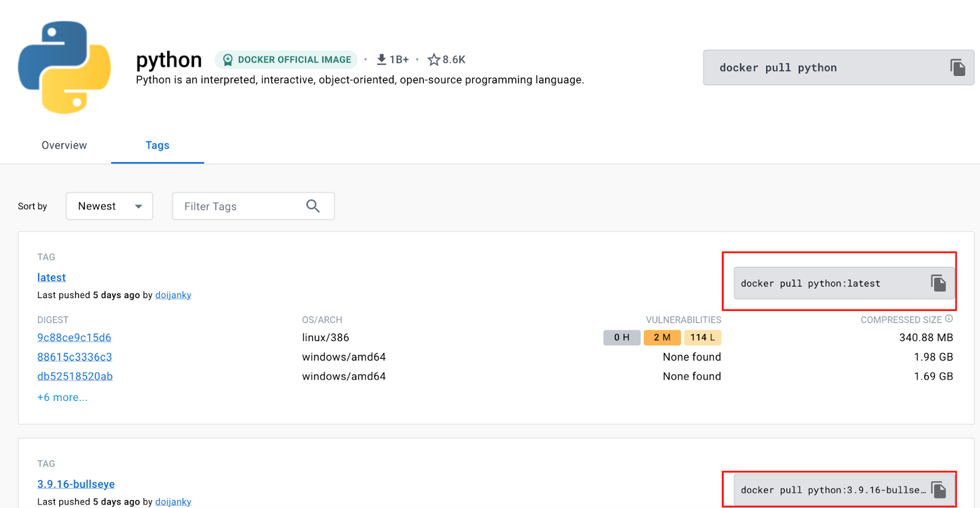This screenshot has height=508, width=980.
Task: Click the info icon beside Compressed Size
Action: [x=949, y=319]
